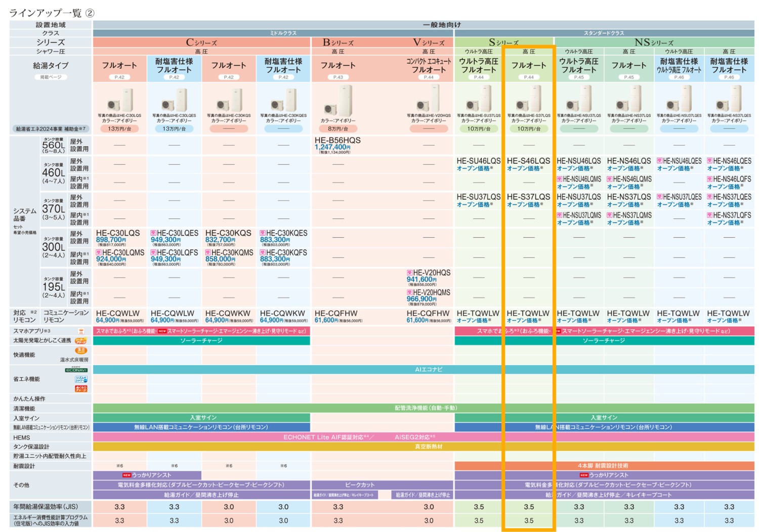
Task: Select model HE-SU46LQS
Action: point(479,161)
